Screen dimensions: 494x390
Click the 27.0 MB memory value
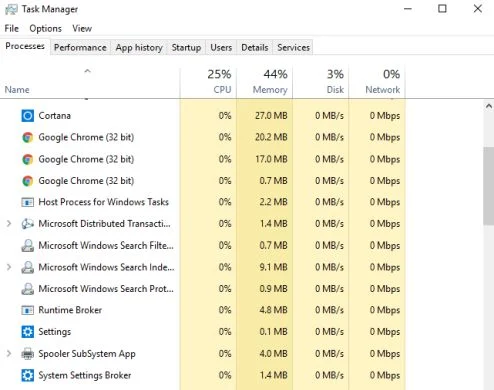(271, 116)
